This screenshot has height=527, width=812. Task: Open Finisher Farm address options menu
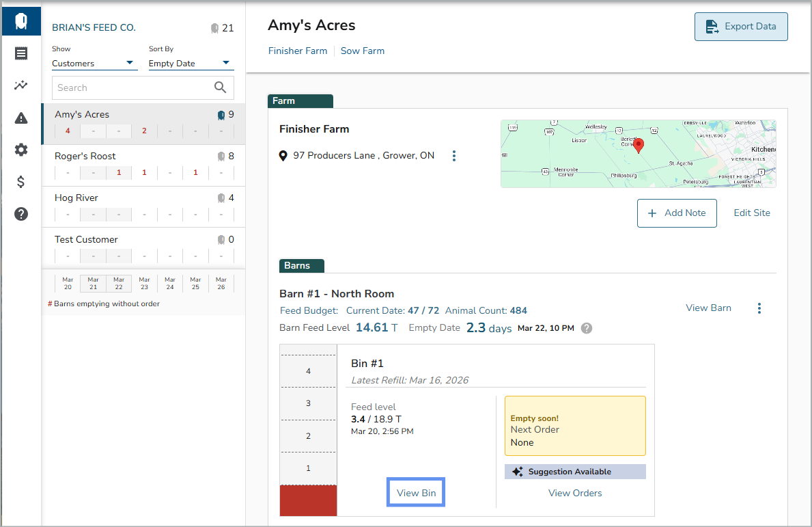[x=454, y=156]
